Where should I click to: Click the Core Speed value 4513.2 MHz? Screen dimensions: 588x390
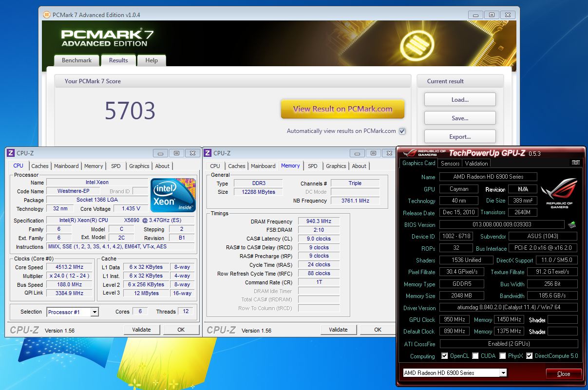pos(70,267)
